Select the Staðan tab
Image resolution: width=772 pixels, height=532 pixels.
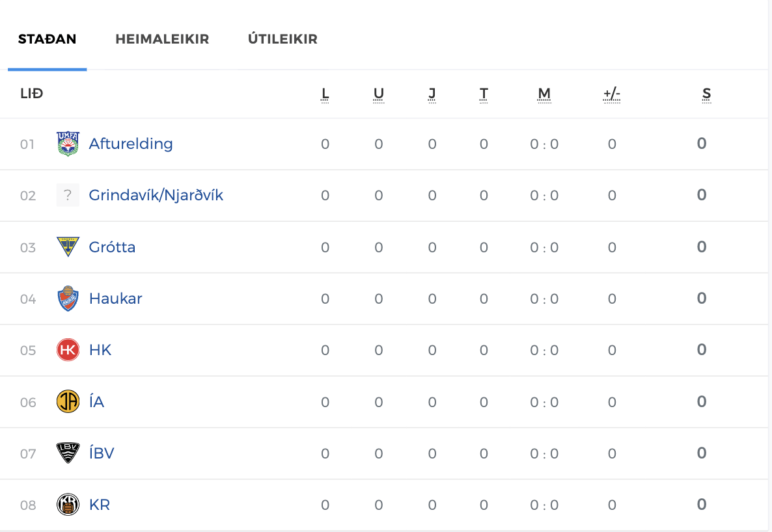(x=47, y=39)
